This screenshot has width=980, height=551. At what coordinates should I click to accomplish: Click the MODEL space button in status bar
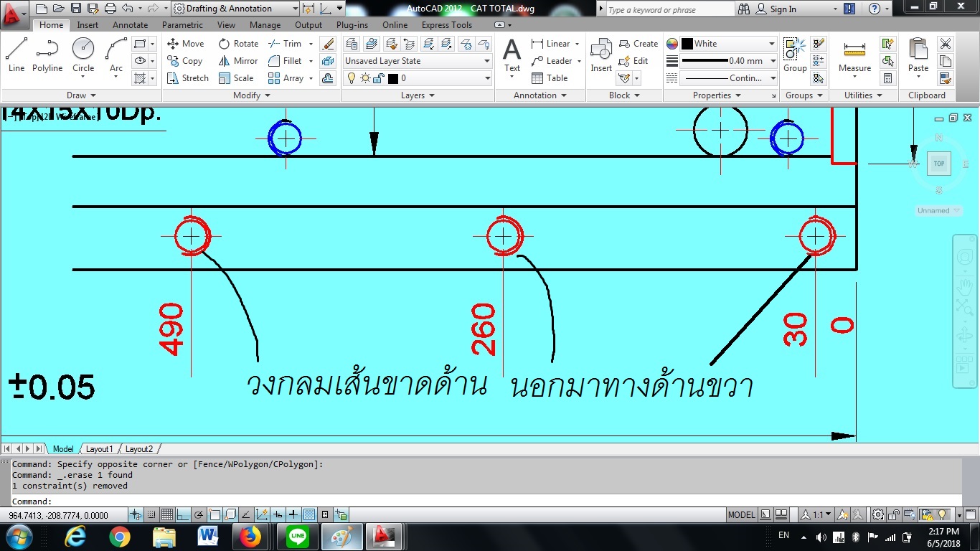point(741,514)
